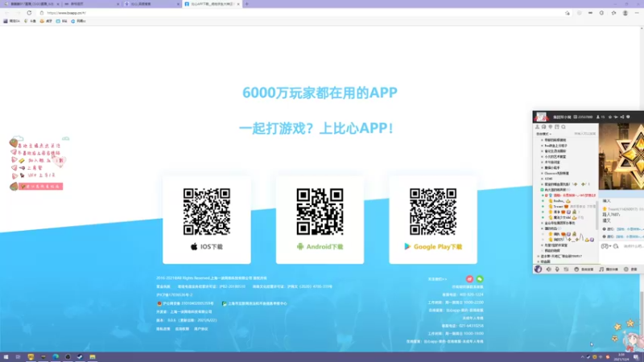Screen dimensions: 644x362
Task: Select the user with red highlighted name
Action: [x=575, y=195]
